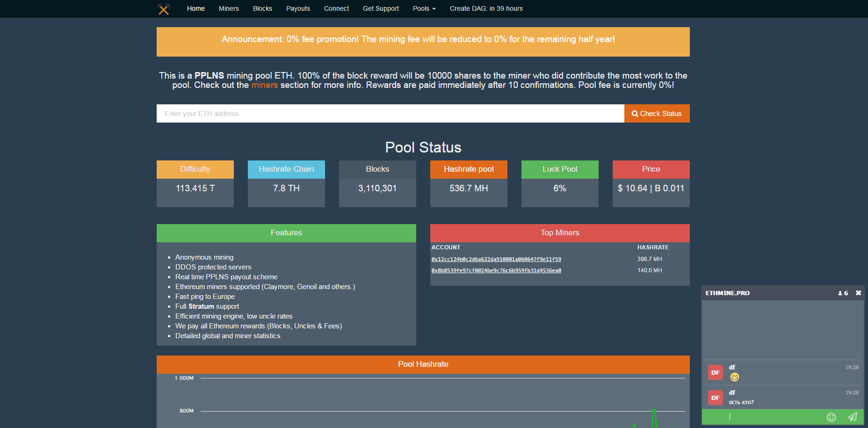Go to the Miners nav page

point(229,8)
